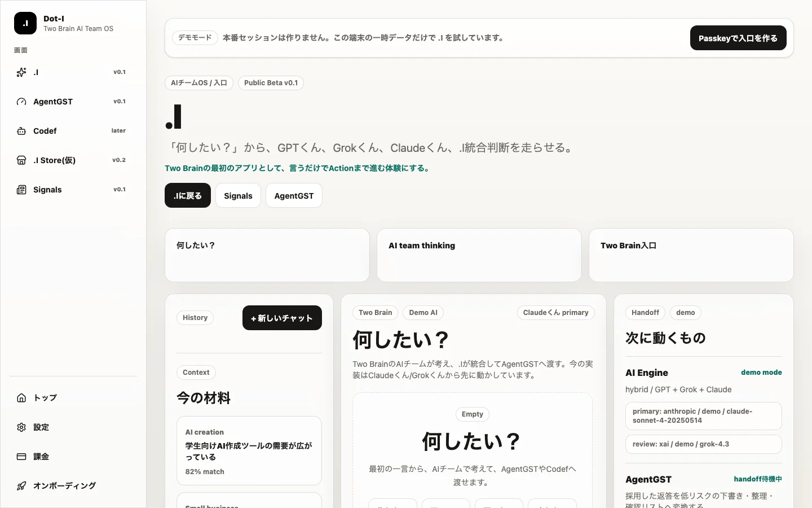Image resolution: width=812 pixels, height=508 pixels.
Task: Click the AIチームOS / 入口 pill
Action: coord(199,83)
